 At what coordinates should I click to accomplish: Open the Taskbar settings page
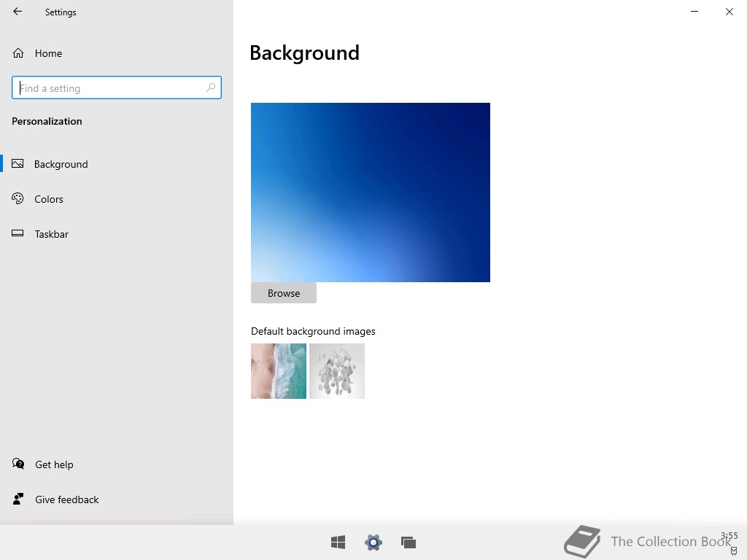click(117, 234)
